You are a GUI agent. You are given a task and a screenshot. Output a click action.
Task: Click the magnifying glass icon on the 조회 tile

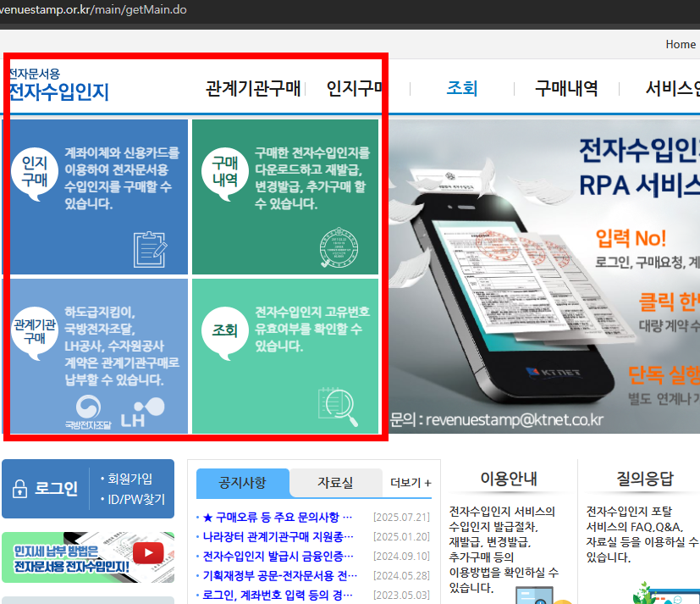point(339,407)
